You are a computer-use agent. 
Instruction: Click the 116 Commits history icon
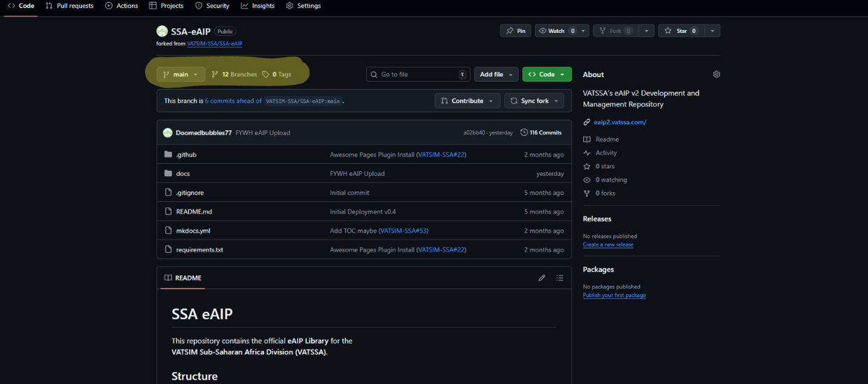(524, 132)
